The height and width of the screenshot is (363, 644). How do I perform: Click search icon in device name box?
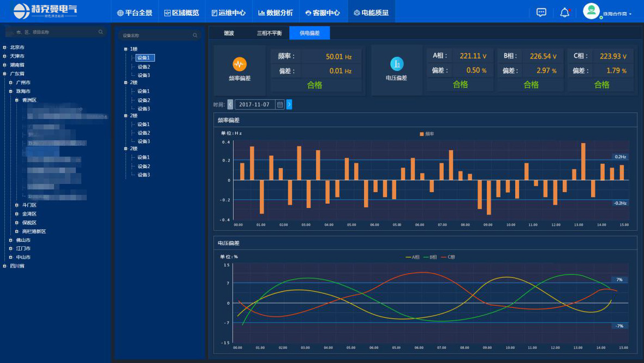[195, 35]
